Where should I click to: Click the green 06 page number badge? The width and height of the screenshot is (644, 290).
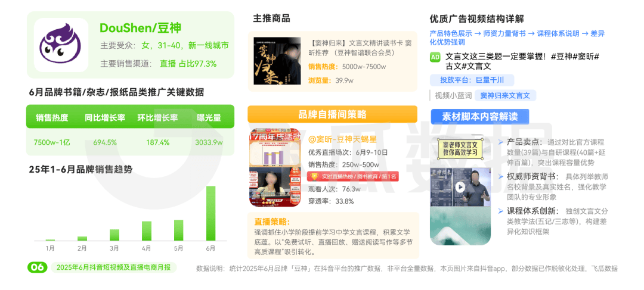(38, 267)
